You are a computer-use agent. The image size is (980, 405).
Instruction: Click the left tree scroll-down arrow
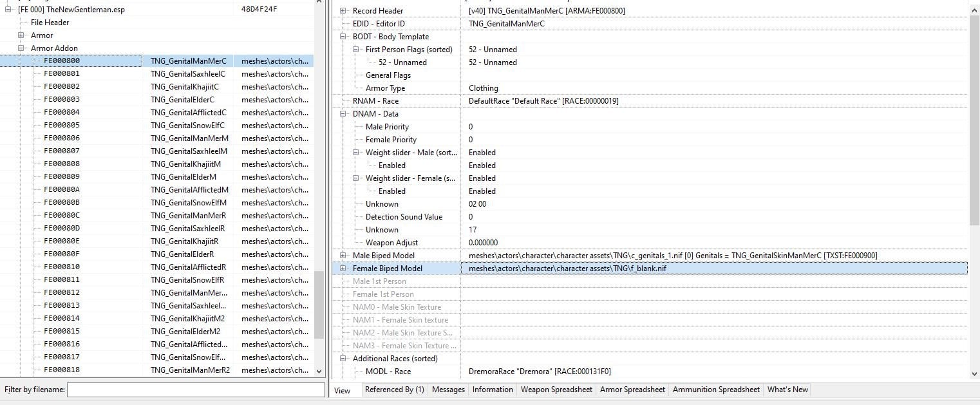(319, 371)
